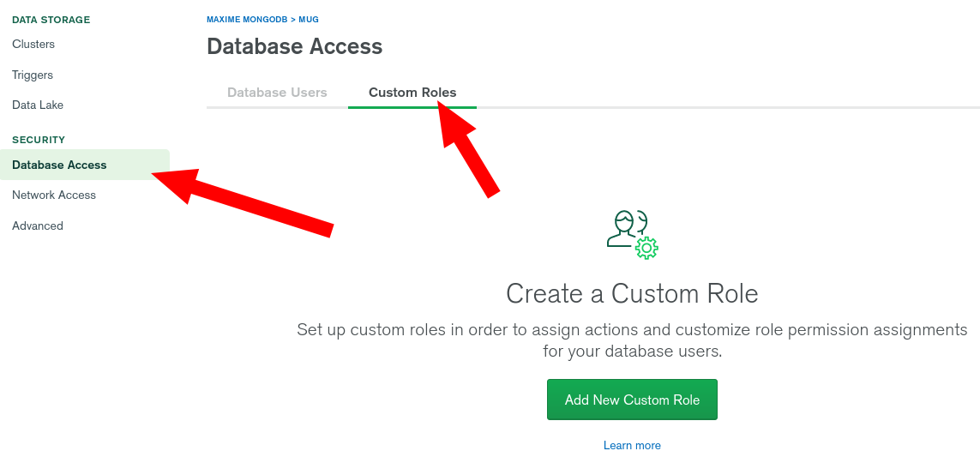Viewport: 980px width, 475px height.
Task: Click the user silhouette in the custom role illustration
Action: click(622, 230)
